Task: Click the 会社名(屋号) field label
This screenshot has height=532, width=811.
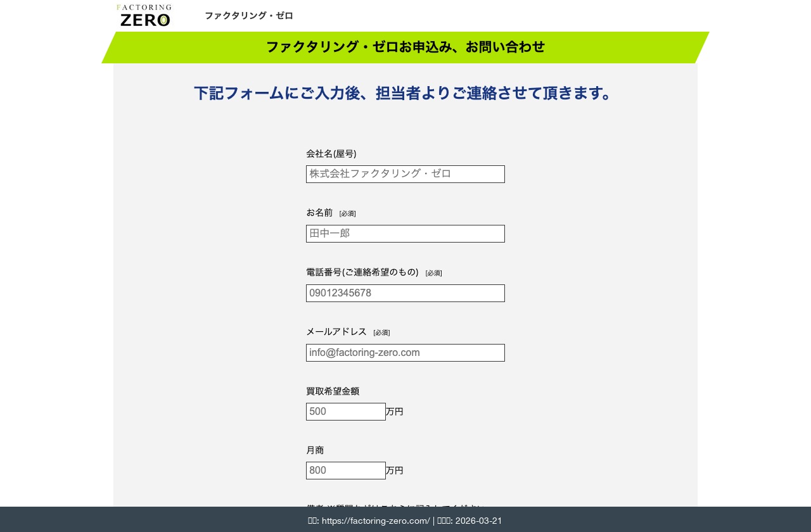Action: coord(331,153)
